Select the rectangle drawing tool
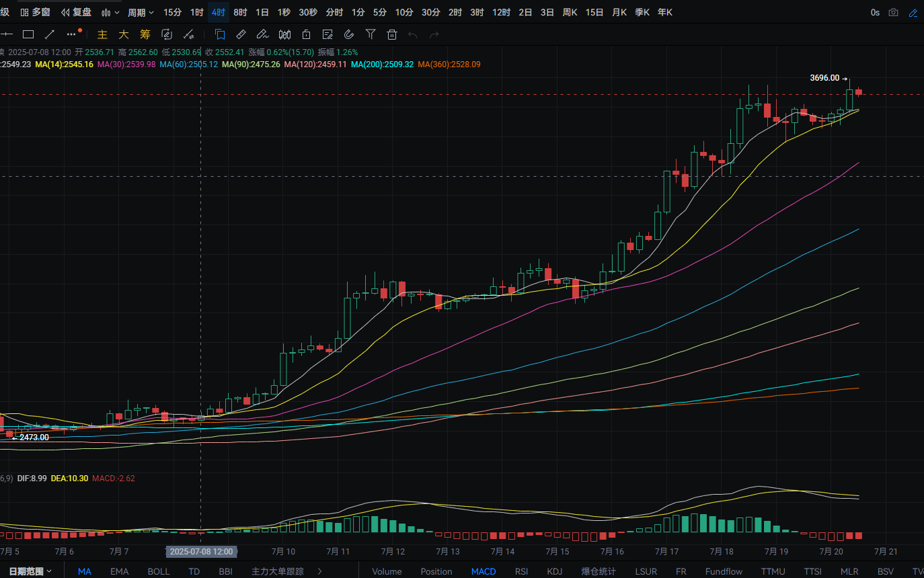924x578 pixels. pos(28,34)
